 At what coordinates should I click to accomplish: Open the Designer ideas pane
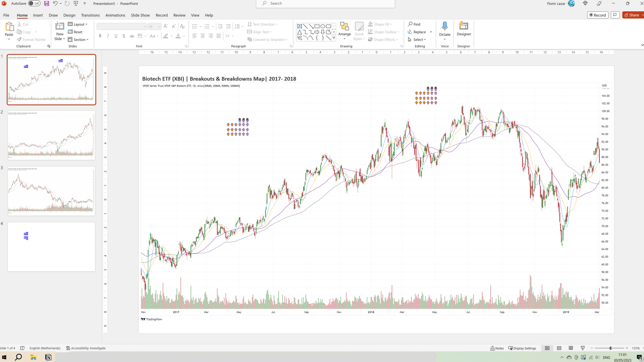tap(464, 29)
